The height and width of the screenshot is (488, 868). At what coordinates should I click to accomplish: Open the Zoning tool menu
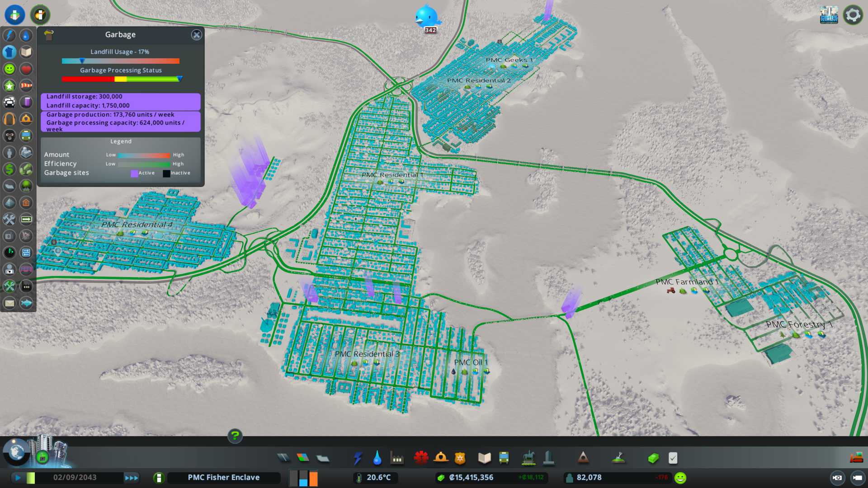303,458
